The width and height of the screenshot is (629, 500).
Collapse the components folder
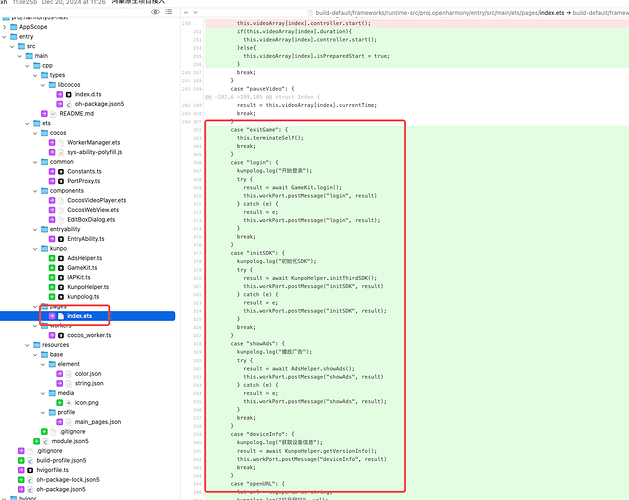click(35, 191)
